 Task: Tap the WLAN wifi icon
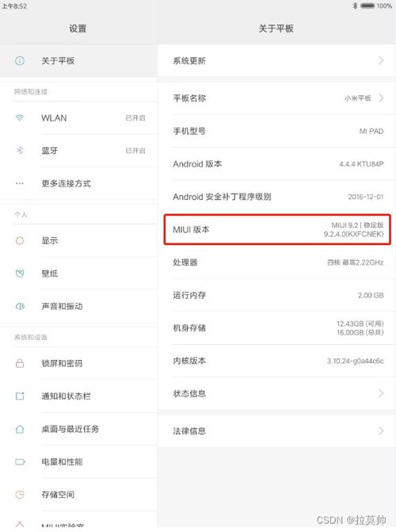click(x=20, y=117)
